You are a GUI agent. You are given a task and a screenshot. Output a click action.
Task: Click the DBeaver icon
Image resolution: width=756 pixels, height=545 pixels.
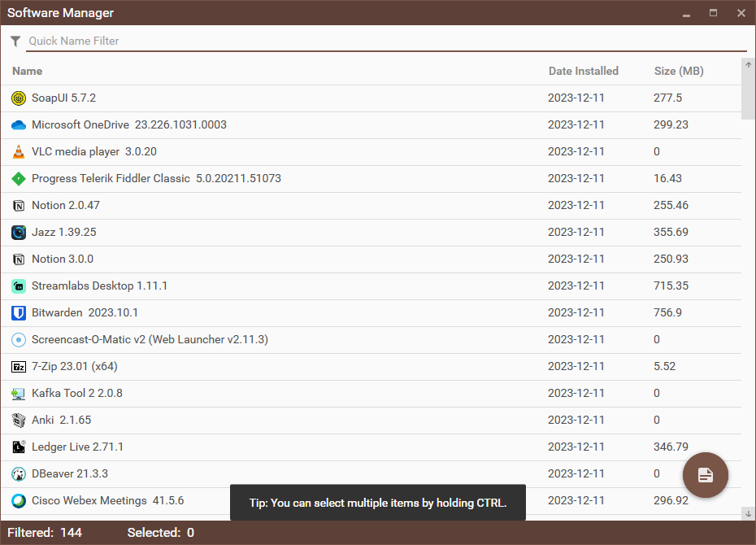pyautogui.click(x=19, y=474)
